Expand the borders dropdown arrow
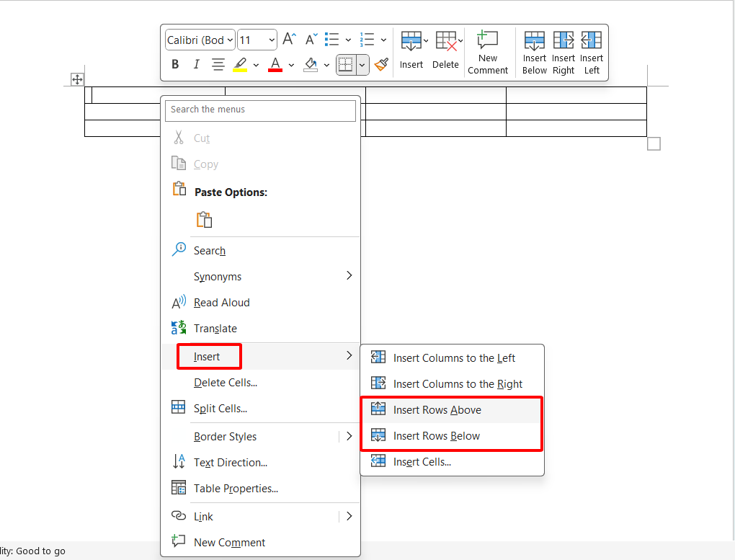 [362, 65]
